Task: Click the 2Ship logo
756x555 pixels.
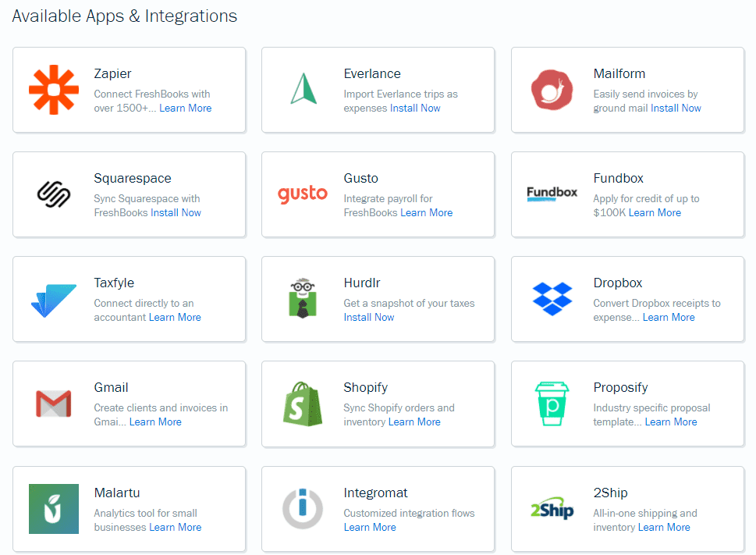Action: 552,508
